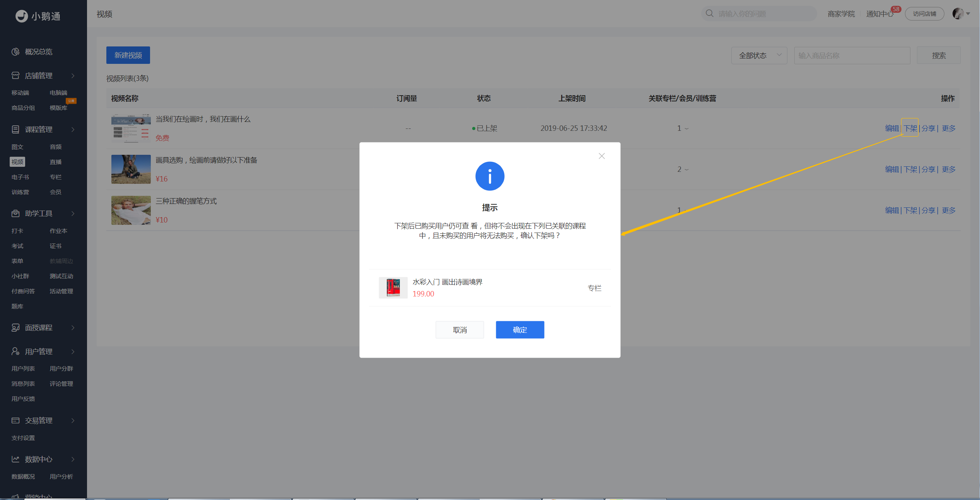Click the search magnifier icon in header
The image size is (980, 500).
point(709,14)
